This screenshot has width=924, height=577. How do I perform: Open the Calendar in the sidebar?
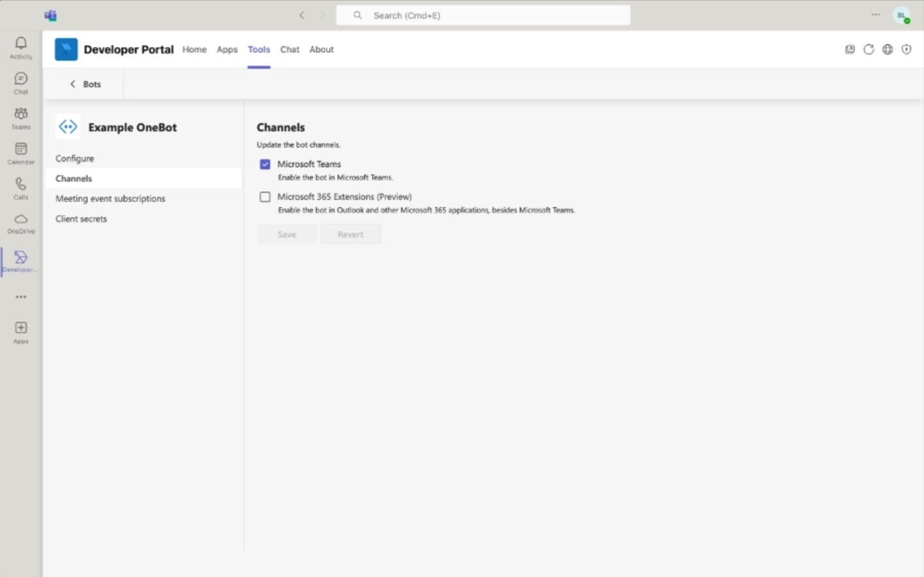click(x=21, y=153)
